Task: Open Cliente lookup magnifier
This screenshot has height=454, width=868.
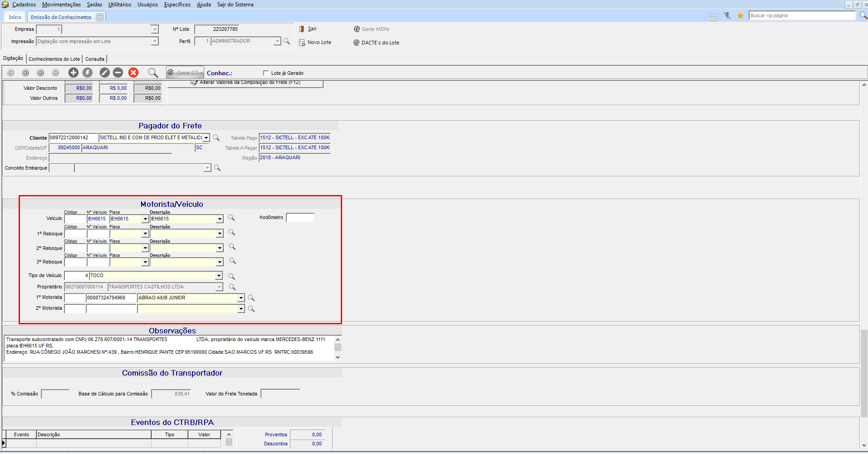Action: (216, 138)
